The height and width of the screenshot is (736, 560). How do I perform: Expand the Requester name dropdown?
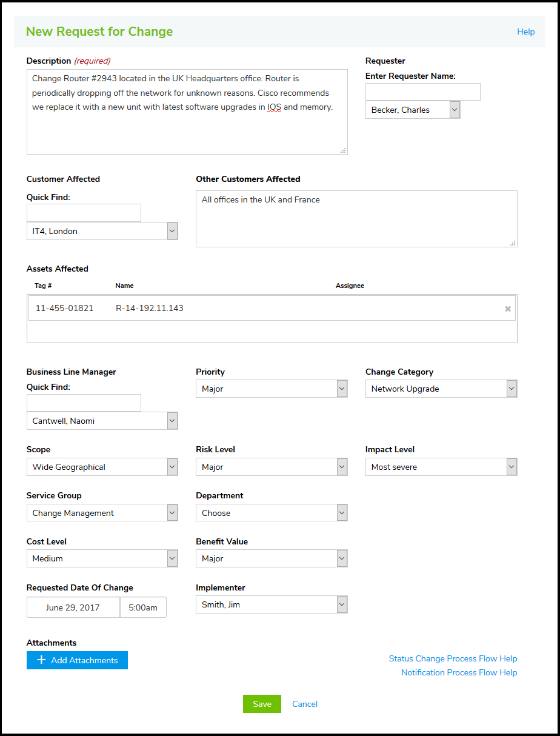[x=413, y=110]
